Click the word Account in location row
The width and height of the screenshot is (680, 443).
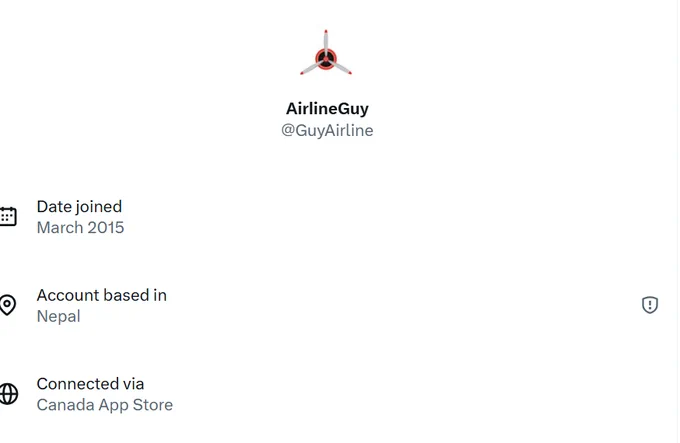tap(68, 295)
